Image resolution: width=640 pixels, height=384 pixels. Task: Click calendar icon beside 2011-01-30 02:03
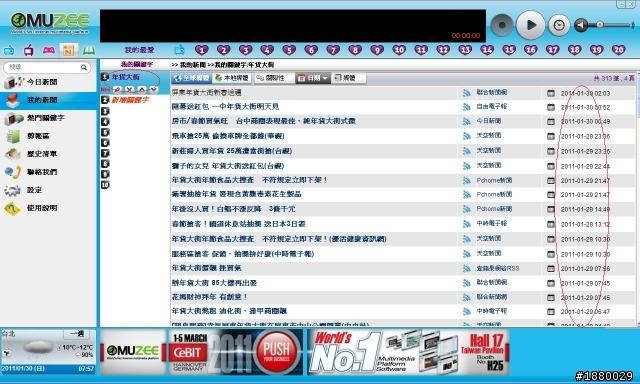(x=551, y=93)
